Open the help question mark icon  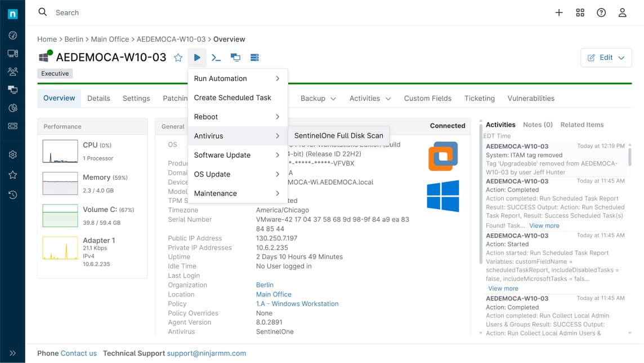(601, 12)
